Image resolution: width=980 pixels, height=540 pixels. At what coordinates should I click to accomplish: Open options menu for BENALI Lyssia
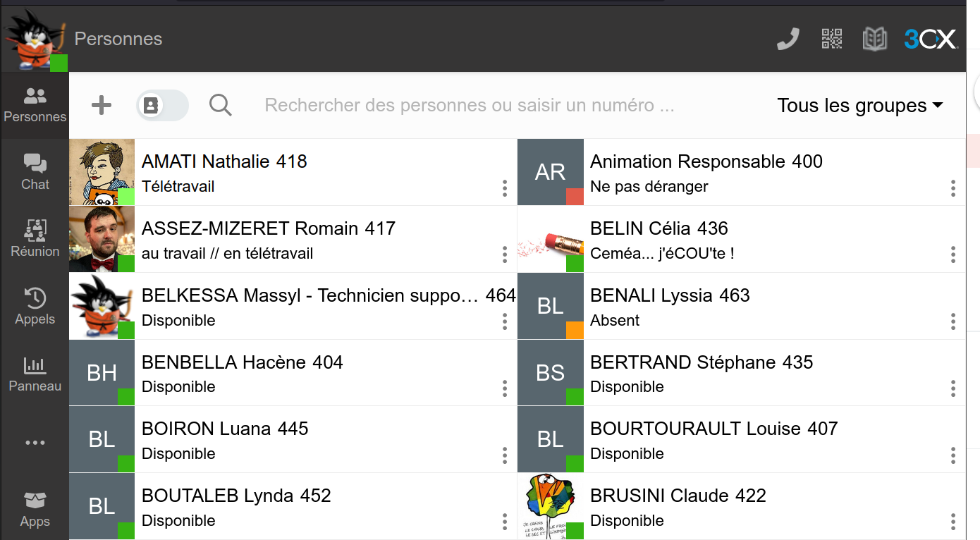pos(953,322)
